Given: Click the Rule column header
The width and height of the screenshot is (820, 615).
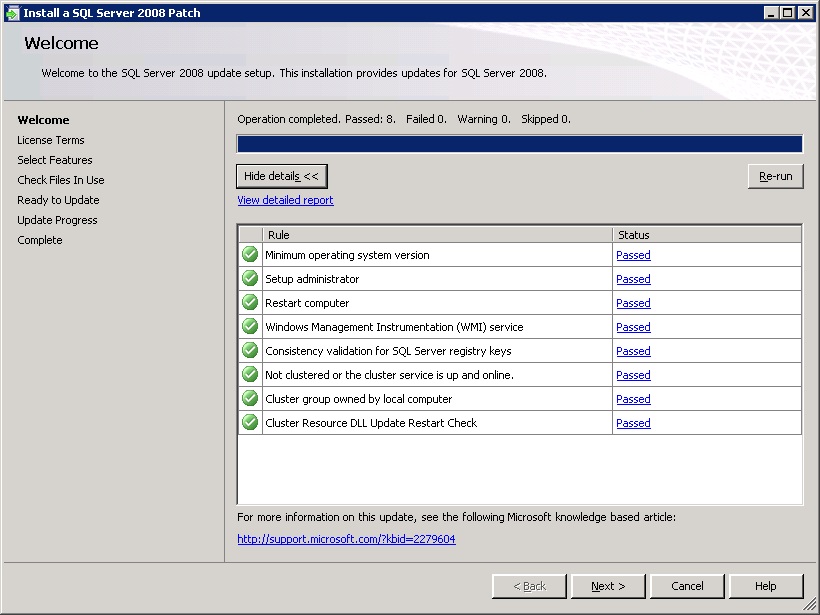Looking at the screenshot, I should (437, 235).
